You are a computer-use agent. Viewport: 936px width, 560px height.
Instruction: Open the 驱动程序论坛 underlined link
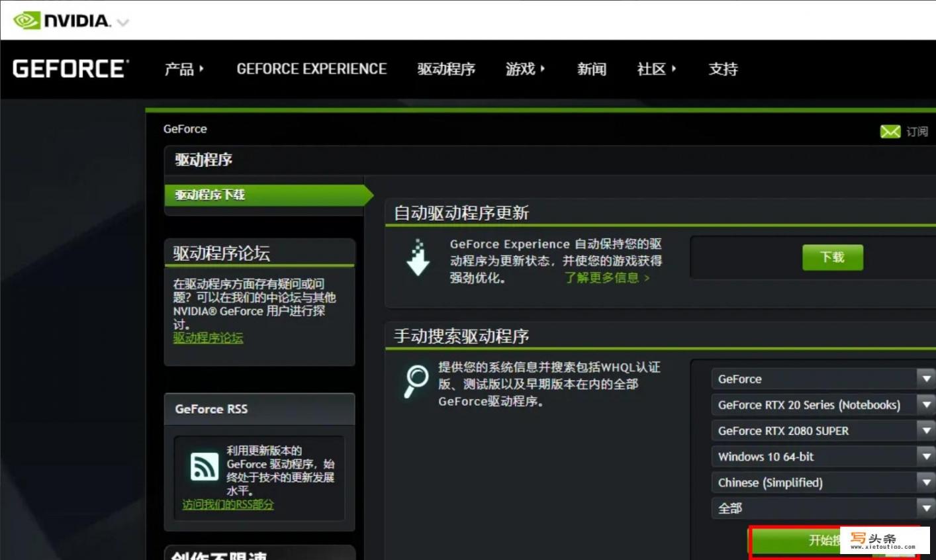click(x=208, y=338)
